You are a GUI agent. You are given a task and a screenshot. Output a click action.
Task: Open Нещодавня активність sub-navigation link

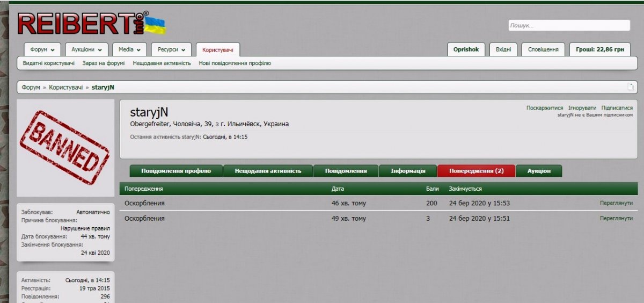point(162,63)
